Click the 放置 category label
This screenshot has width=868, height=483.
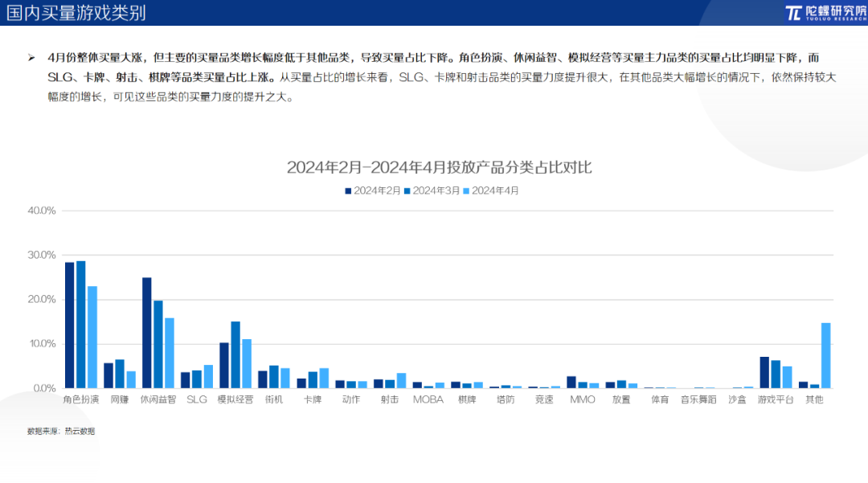(x=621, y=399)
